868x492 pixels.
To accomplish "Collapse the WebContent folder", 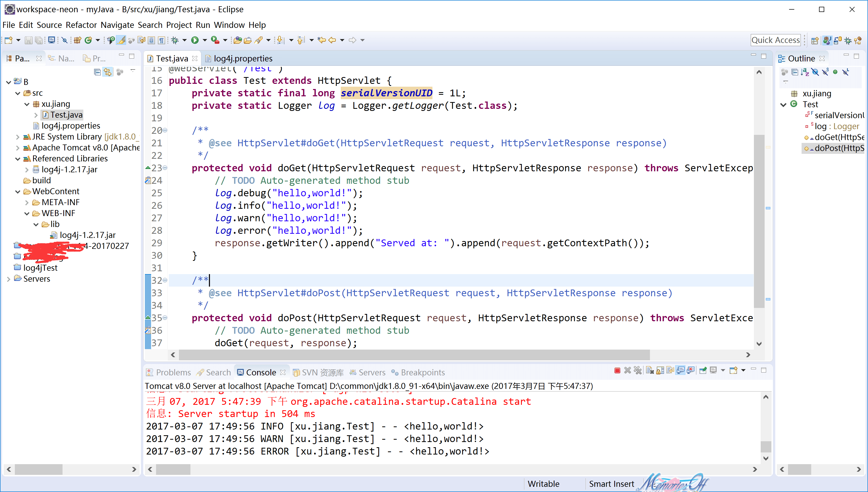I will pos(17,192).
